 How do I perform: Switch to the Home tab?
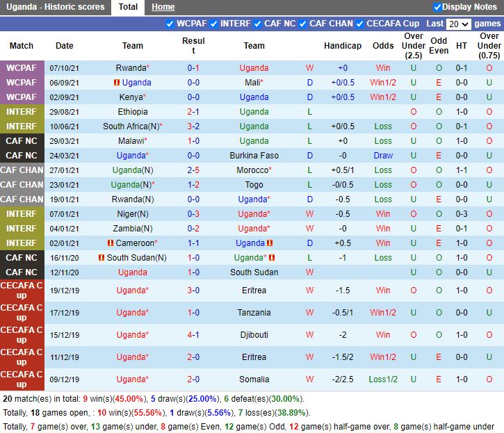coord(163,7)
